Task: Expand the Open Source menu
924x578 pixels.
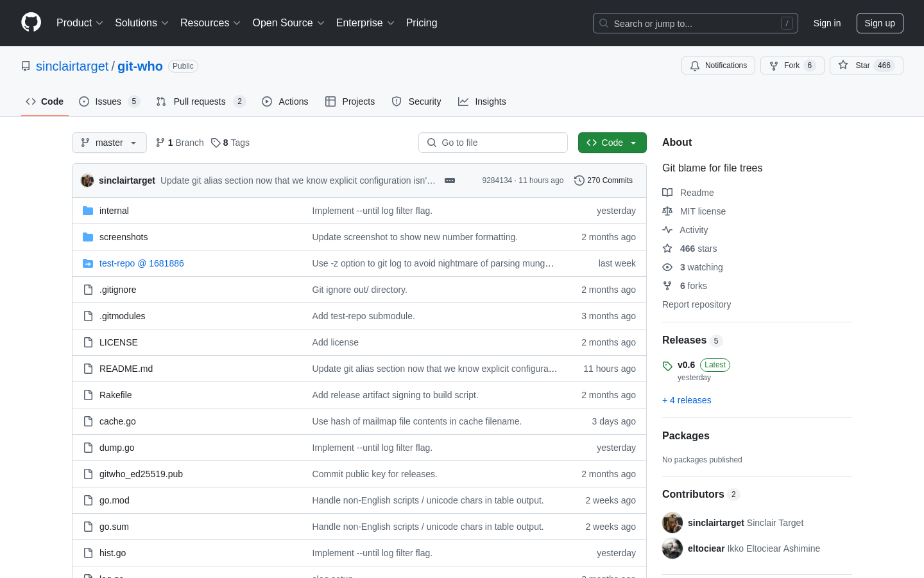Action: click(288, 23)
